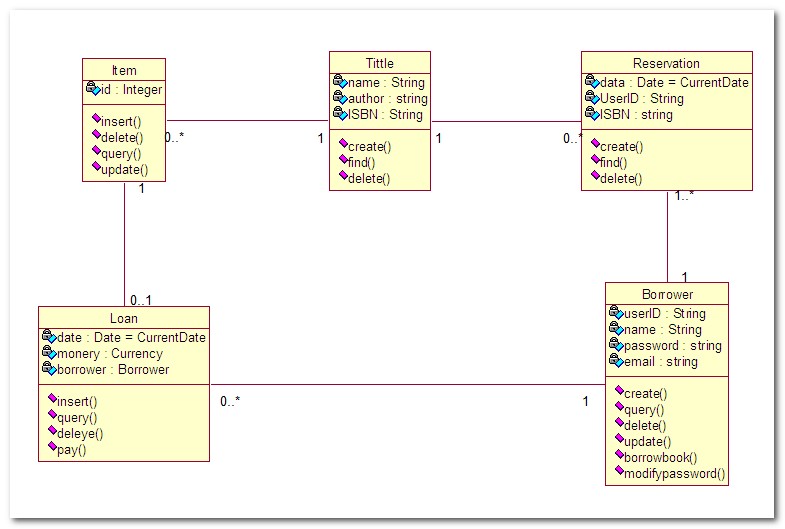Click the Reservation class header

pos(666,63)
